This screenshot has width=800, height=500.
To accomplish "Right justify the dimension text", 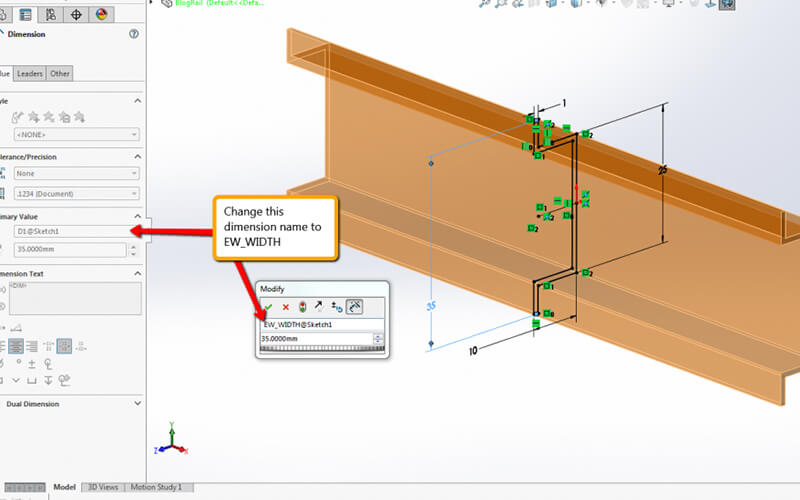I will [32, 346].
